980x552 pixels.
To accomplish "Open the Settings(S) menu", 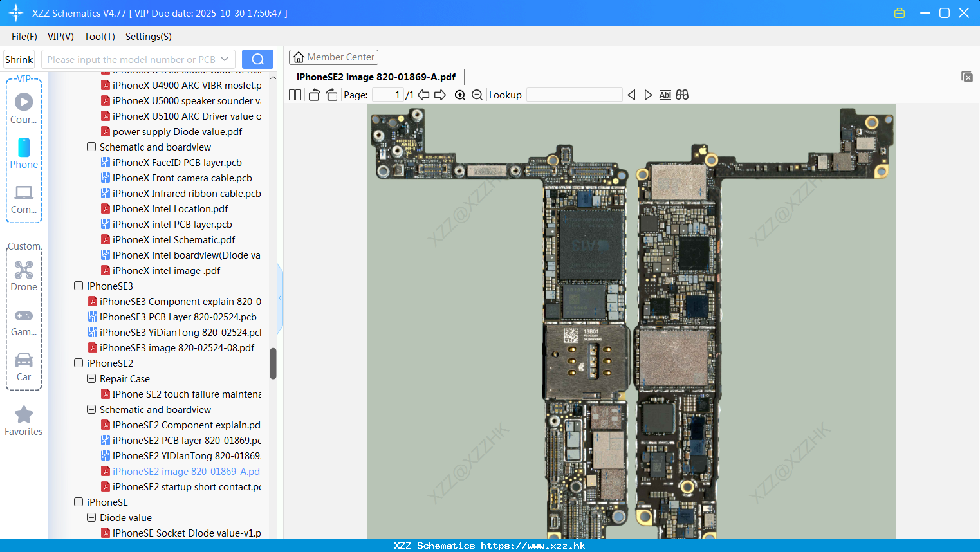I will 149,37.
